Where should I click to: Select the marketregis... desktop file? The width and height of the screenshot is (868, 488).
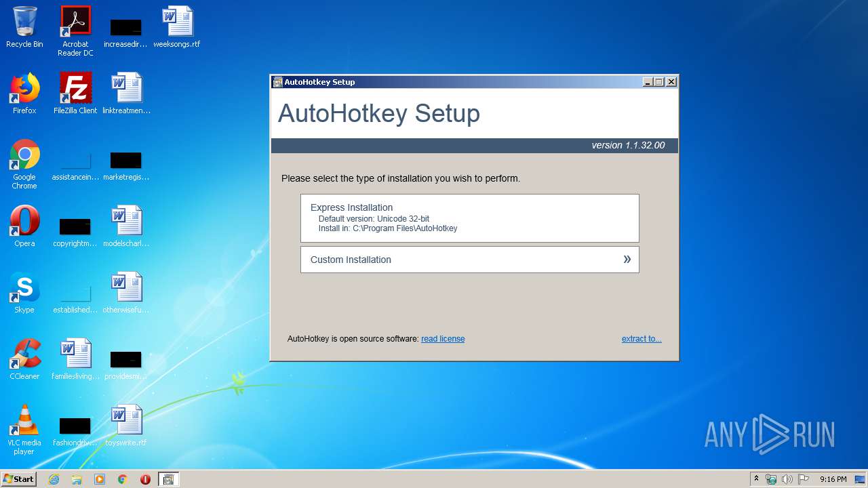(126, 164)
